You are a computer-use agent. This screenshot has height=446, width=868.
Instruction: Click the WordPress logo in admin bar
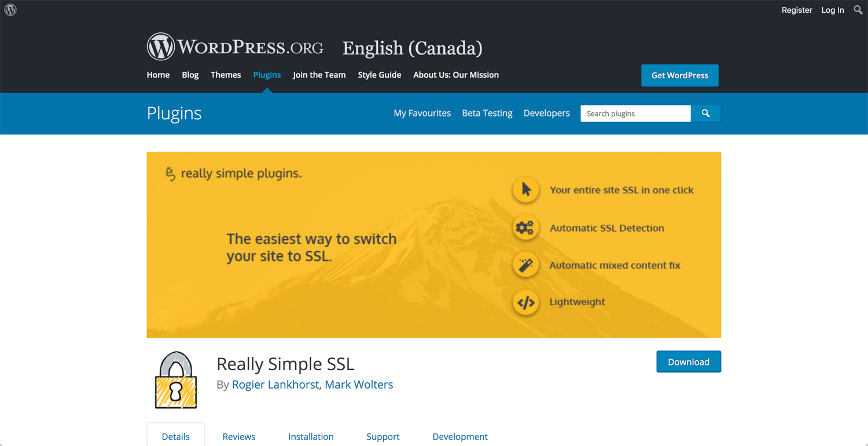click(10, 10)
